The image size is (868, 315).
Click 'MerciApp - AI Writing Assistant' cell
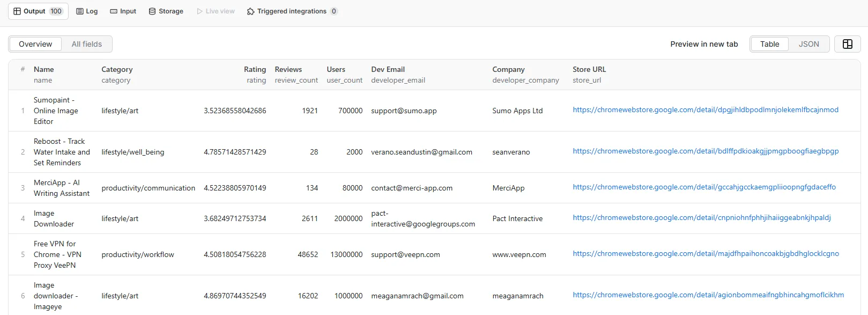(62, 188)
